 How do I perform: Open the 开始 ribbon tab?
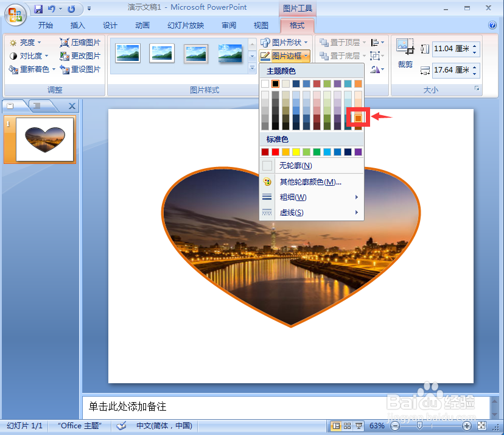point(45,25)
